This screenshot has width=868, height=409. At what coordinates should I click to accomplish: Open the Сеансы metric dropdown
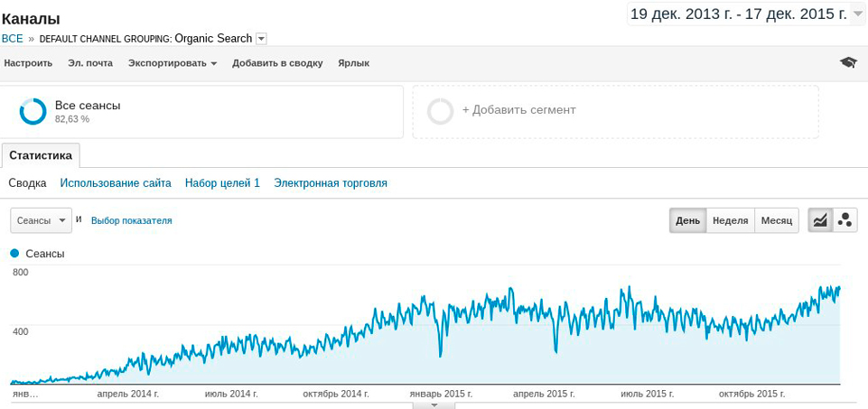tap(41, 220)
